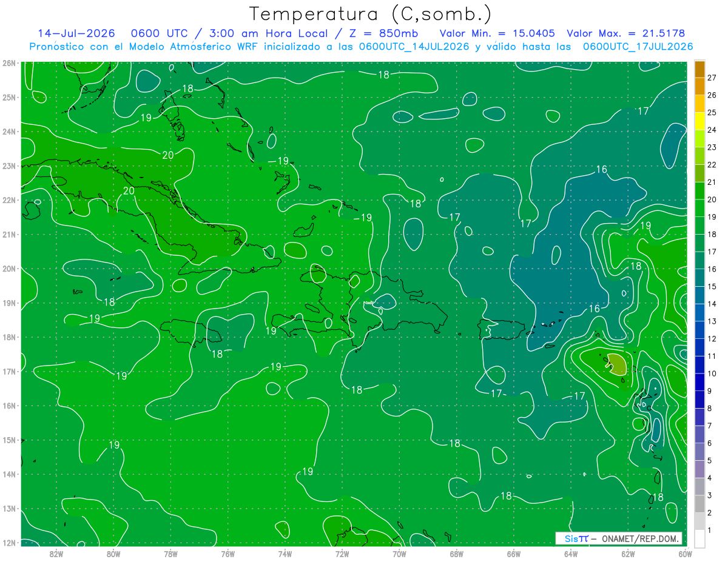Click the longitude label '72W'
The height and width of the screenshot is (562, 728).
tap(342, 553)
